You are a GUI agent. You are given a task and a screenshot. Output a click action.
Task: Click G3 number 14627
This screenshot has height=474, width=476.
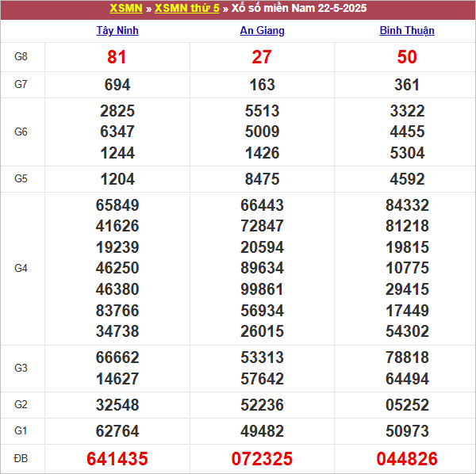[117, 379]
